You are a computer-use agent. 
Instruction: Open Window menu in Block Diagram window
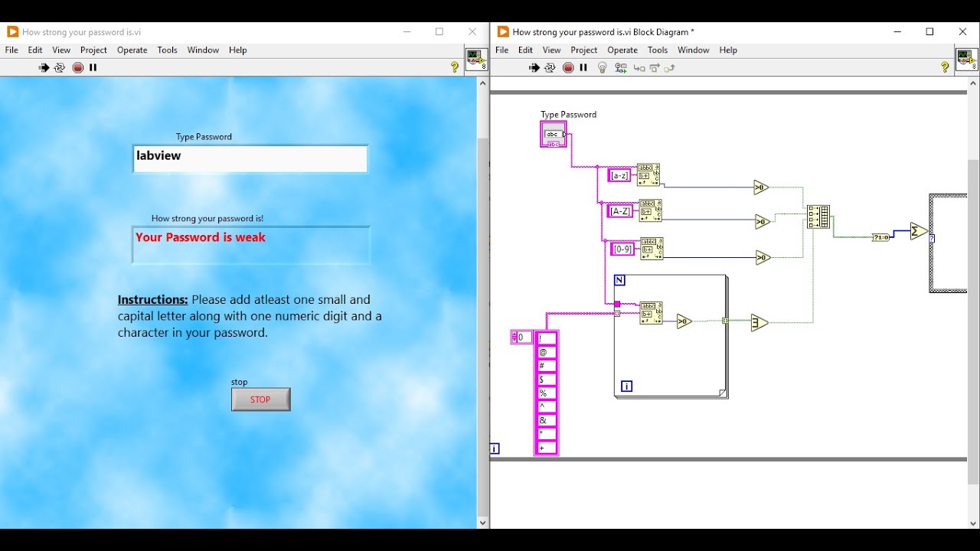click(x=693, y=50)
